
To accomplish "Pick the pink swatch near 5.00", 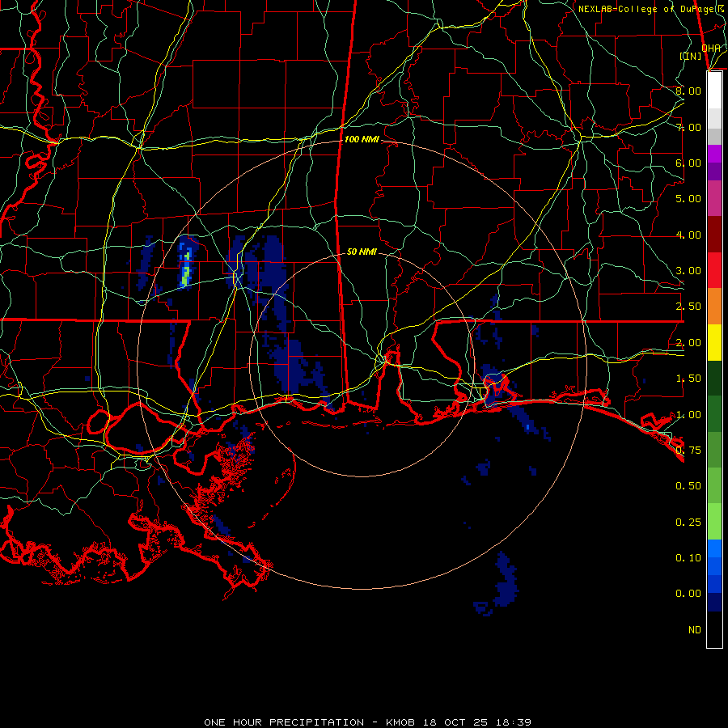I will [714, 199].
